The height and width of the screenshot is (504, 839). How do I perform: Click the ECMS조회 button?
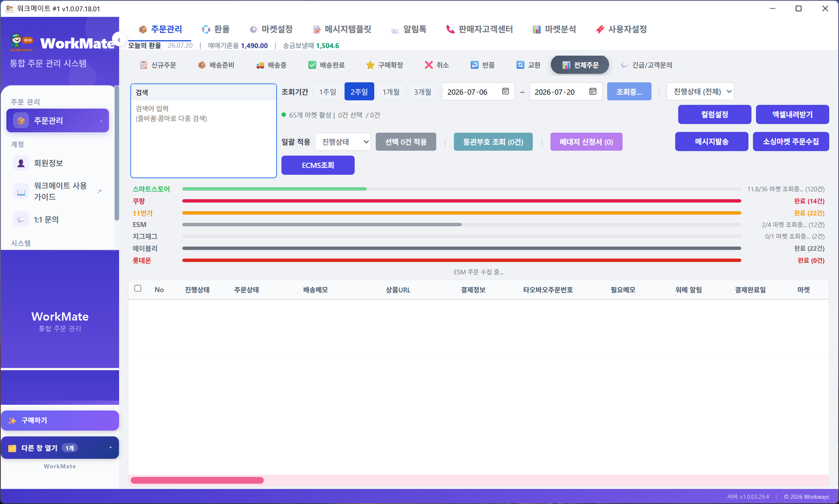[318, 165]
